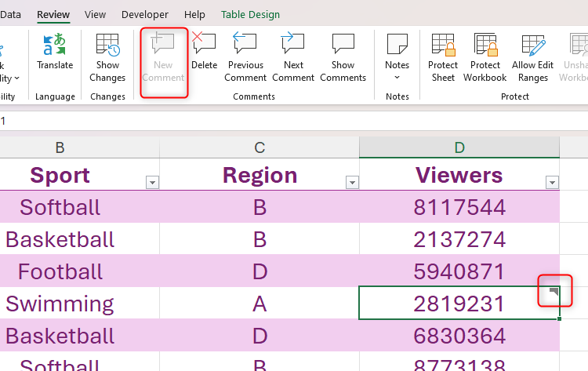Expand the Viewers column filter dropdown
This screenshot has height=371, width=588.
coord(552,183)
